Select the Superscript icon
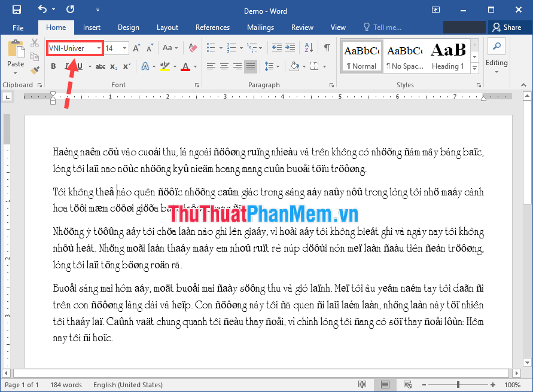 coord(127,66)
